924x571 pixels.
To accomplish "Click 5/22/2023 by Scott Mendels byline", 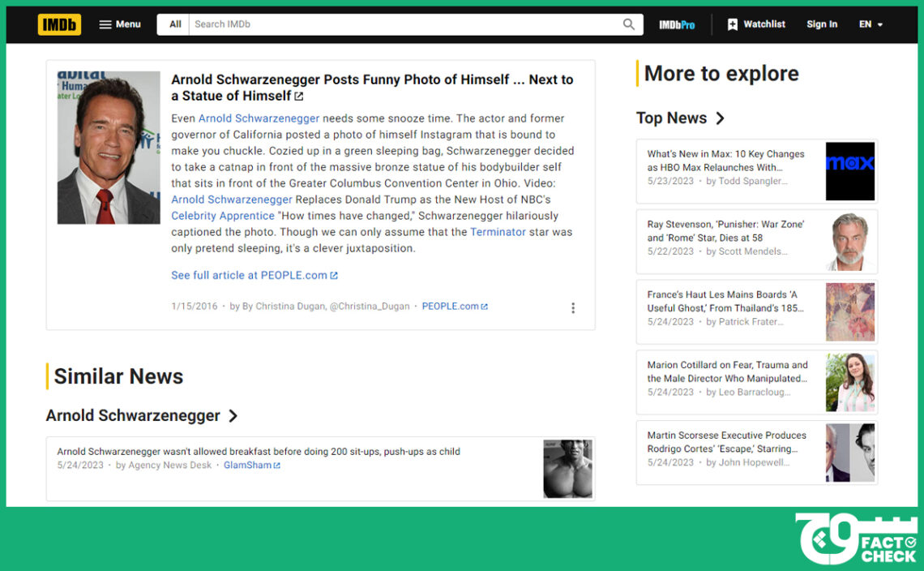I will click(717, 251).
